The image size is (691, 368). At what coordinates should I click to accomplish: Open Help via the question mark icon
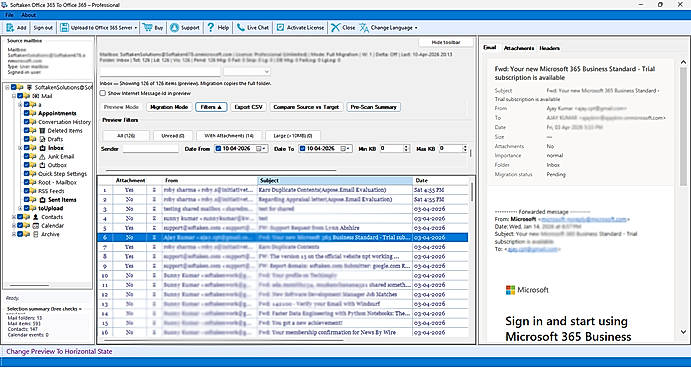[x=211, y=27]
